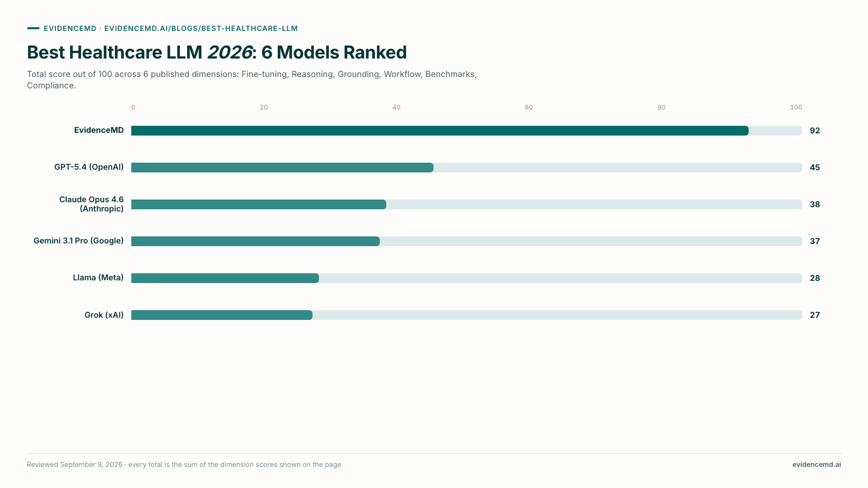Click the Gemini 3.1 Pro (Google) label
The width and height of the screenshot is (868, 488).
(79, 241)
